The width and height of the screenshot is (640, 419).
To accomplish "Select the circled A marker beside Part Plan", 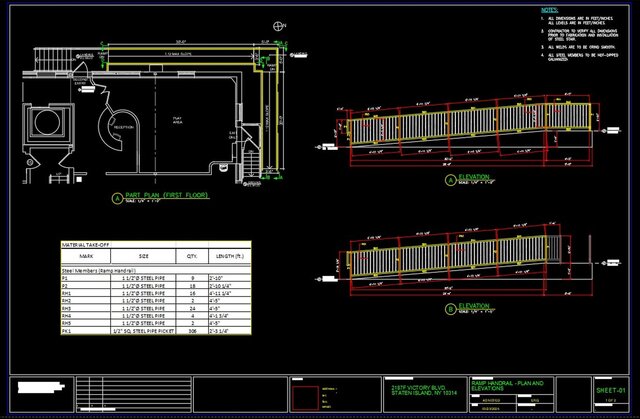I will [x=116, y=199].
